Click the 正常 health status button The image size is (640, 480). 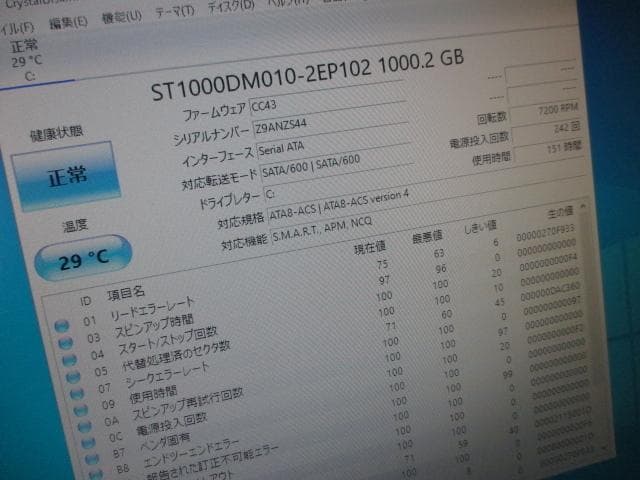(x=66, y=176)
